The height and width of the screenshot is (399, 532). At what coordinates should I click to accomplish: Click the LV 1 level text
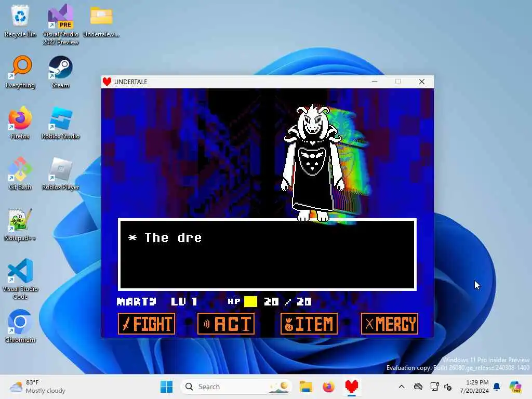184,302
